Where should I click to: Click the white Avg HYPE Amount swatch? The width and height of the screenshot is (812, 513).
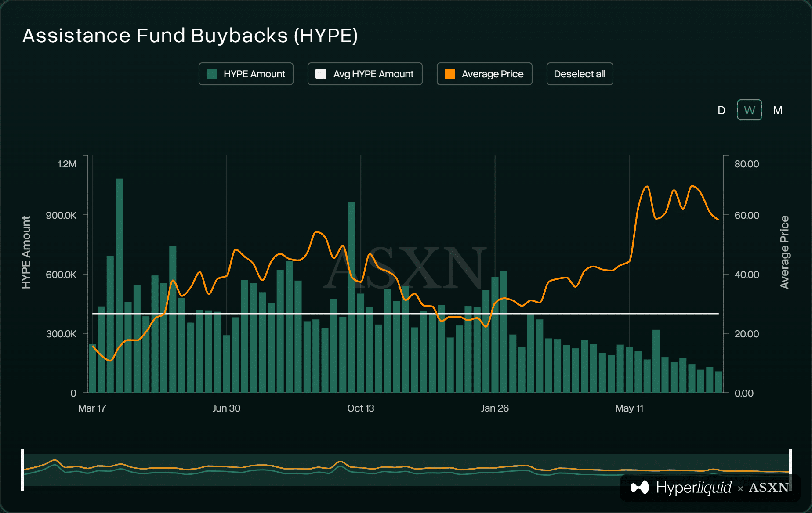(x=321, y=74)
